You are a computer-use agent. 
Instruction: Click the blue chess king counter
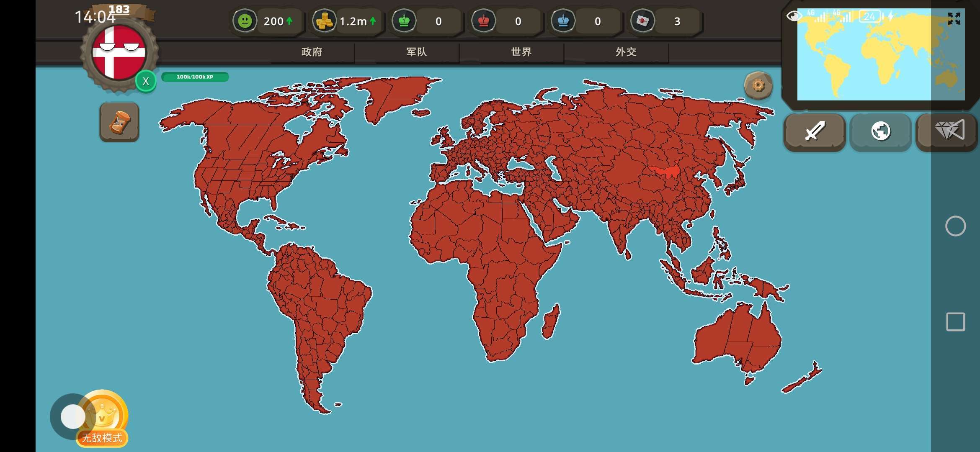563,21
